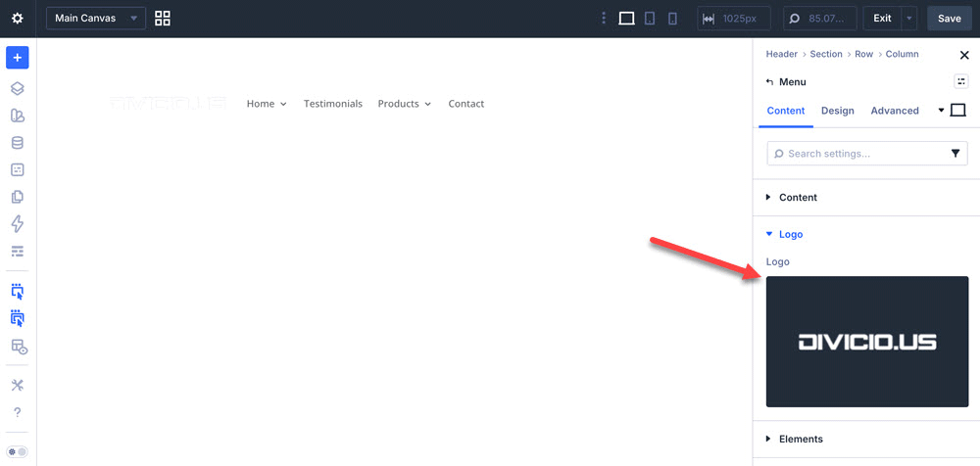Expand the Elements settings group
Screen dimensions: 980x466
click(866, 440)
